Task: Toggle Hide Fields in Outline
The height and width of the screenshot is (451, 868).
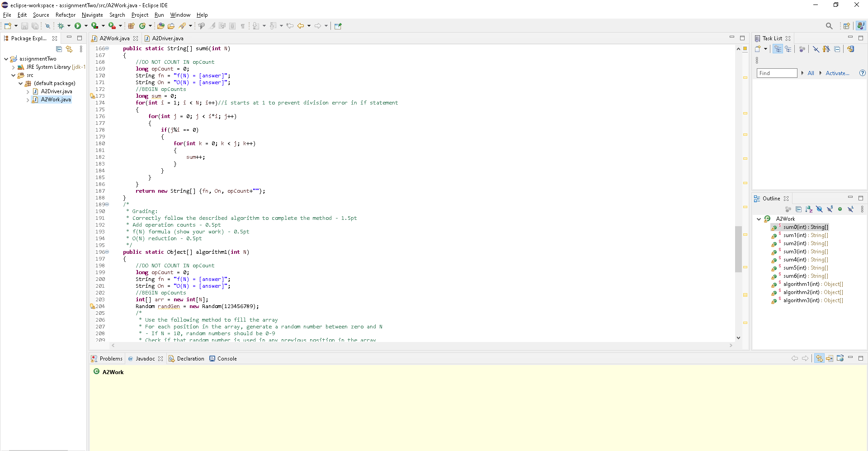Action: [819, 209]
